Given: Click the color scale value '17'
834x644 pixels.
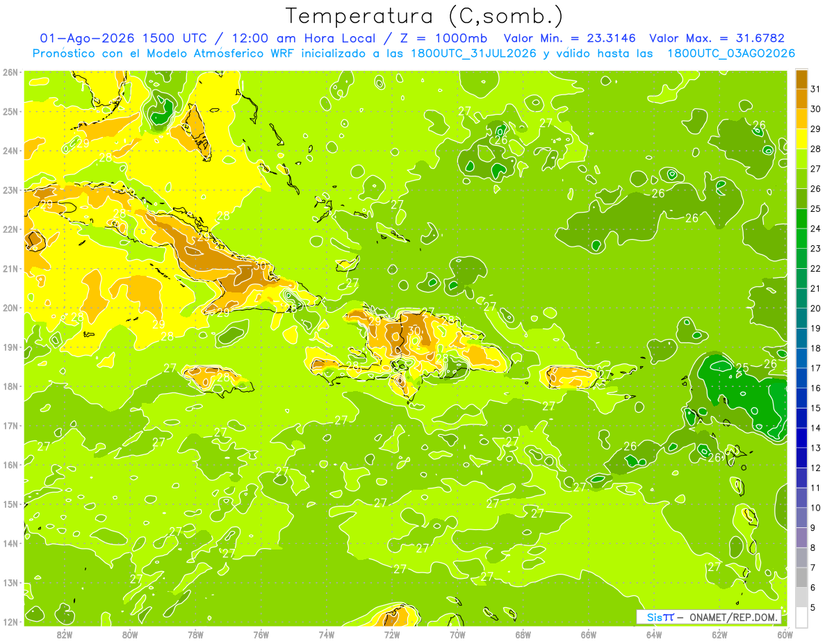Looking at the screenshot, I should (x=815, y=368).
